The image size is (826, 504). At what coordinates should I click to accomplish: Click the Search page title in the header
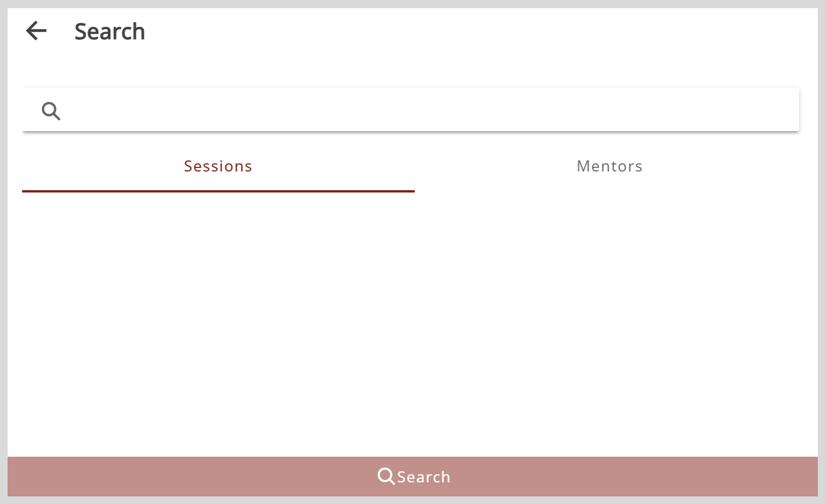click(110, 32)
